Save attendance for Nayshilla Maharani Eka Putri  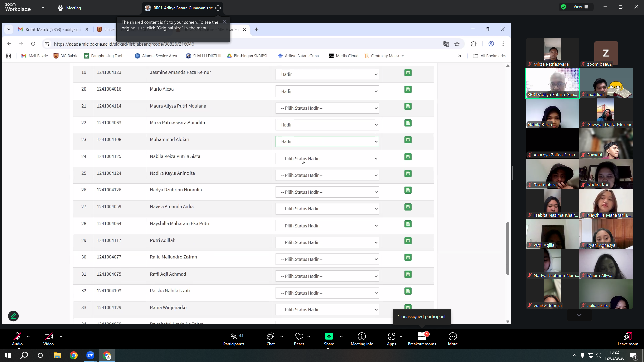[408, 224]
